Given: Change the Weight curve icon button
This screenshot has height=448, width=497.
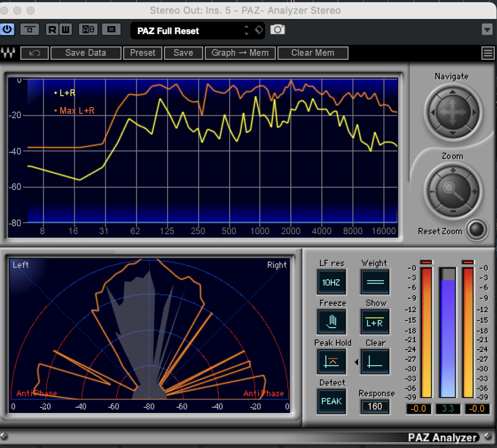Looking at the screenshot, I should click(375, 282).
